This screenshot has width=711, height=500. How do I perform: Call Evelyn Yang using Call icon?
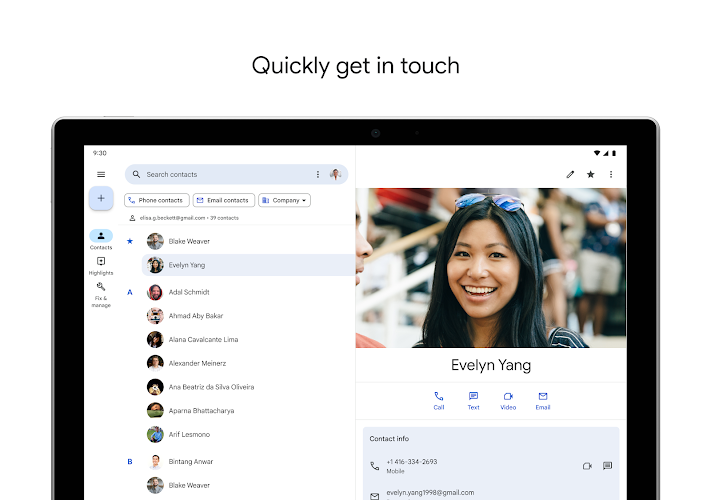point(439,400)
